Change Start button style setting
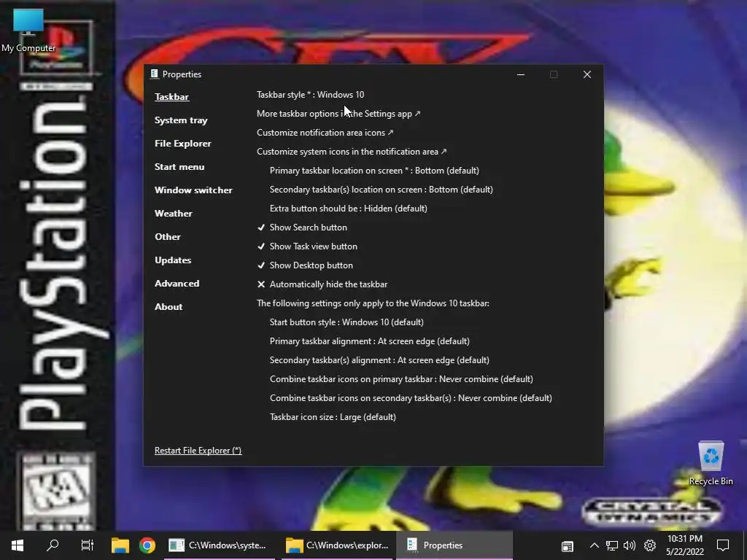This screenshot has height=560, width=747. pyautogui.click(x=347, y=322)
